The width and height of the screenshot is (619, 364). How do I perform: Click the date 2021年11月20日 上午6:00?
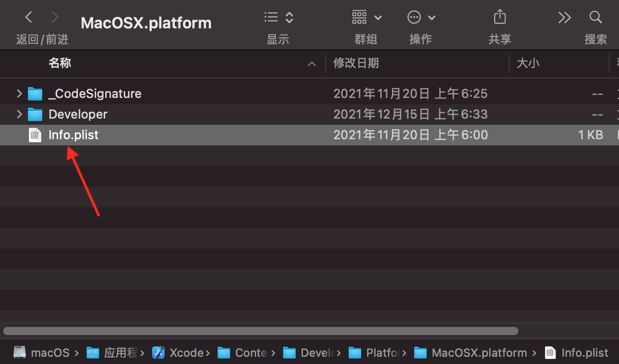[x=411, y=135]
